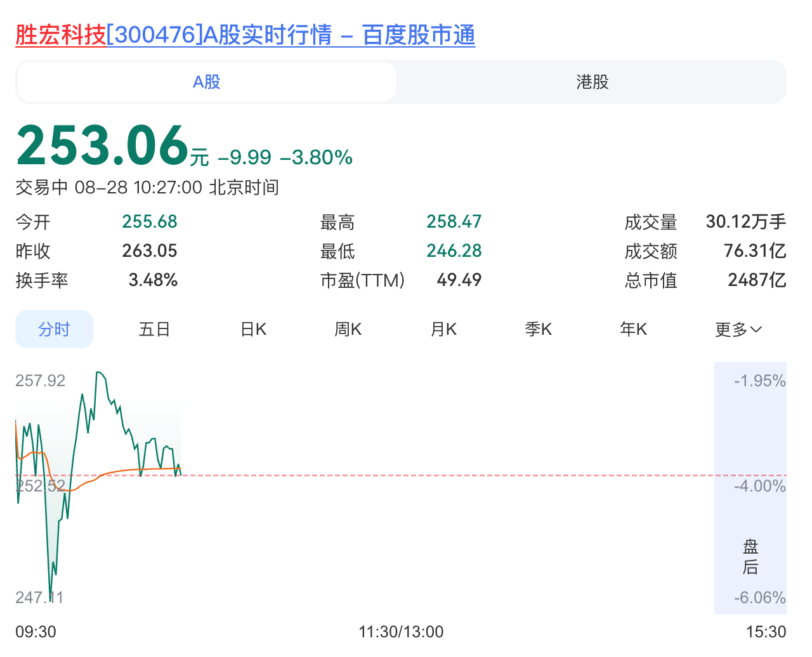The height and width of the screenshot is (657, 812).
Task: Click the current price 253.06
Action: click(x=103, y=145)
